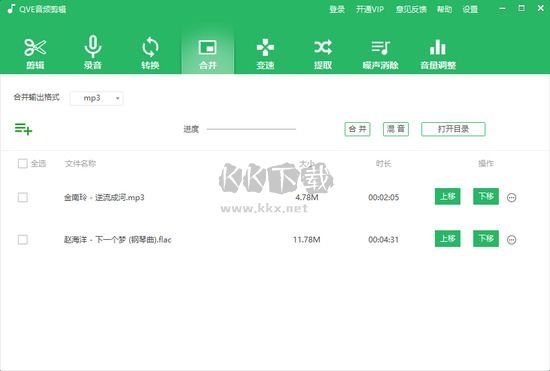The width and height of the screenshot is (550, 371).
Task: Click the 打开目录 open folder button
Action: click(453, 129)
